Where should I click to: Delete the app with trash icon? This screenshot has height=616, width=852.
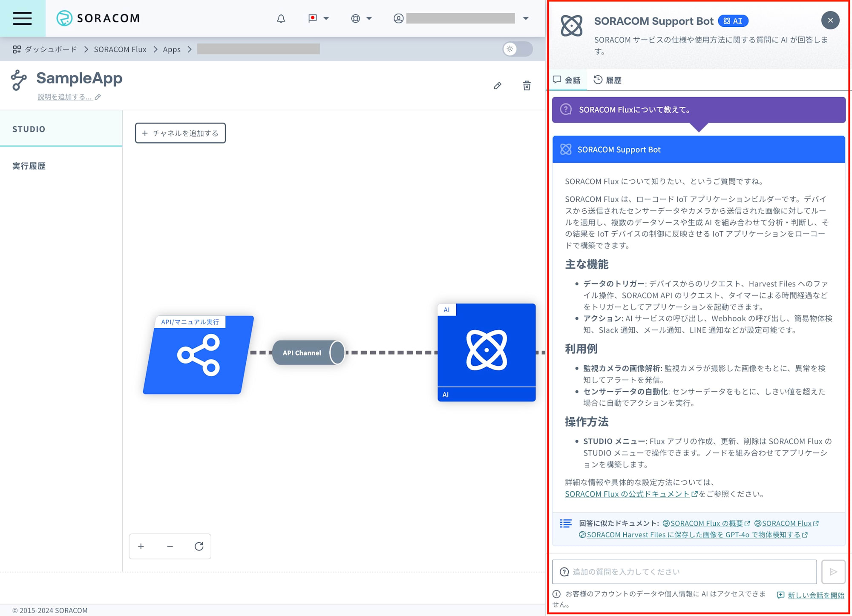527,86
